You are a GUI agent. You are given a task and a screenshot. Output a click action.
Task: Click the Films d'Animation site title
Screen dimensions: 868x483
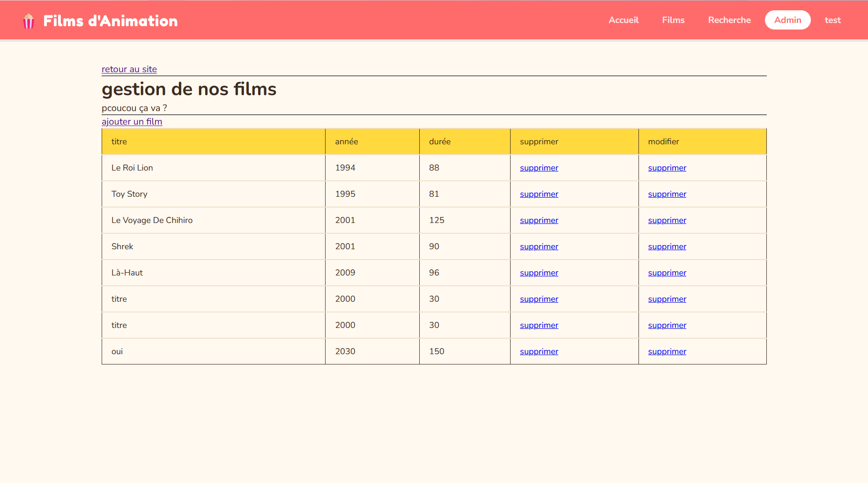click(x=111, y=21)
